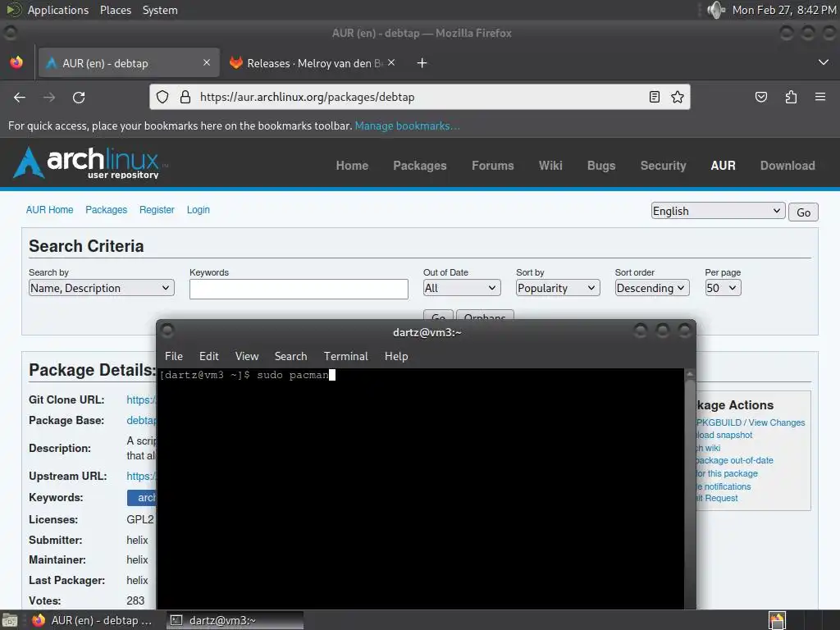Open Security in Arch navigation bar
This screenshot has height=630, width=840.
[x=663, y=166]
